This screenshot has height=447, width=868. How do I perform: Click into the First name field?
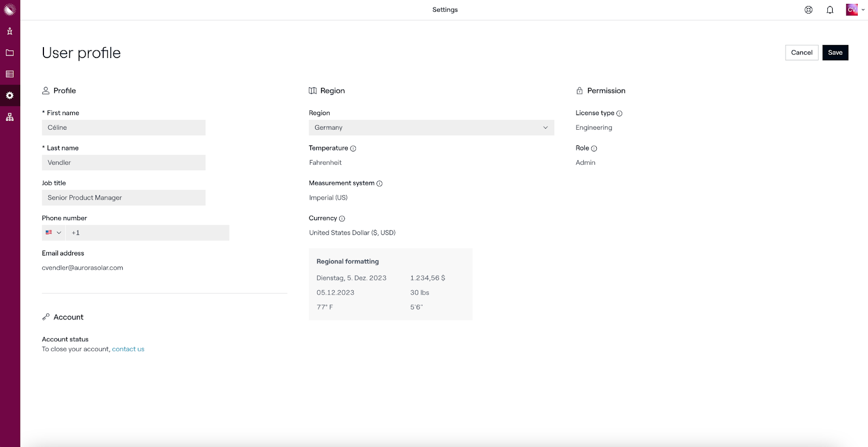coord(124,127)
